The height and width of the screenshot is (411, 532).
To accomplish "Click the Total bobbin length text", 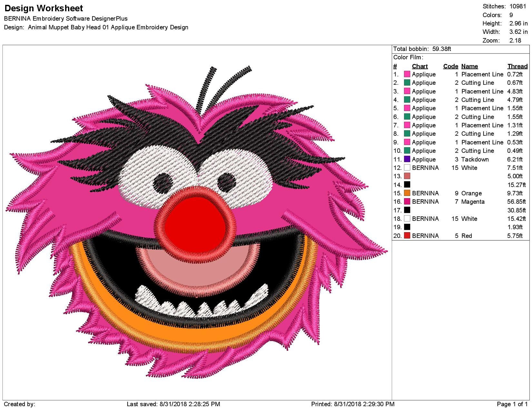I will [x=422, y=49].
